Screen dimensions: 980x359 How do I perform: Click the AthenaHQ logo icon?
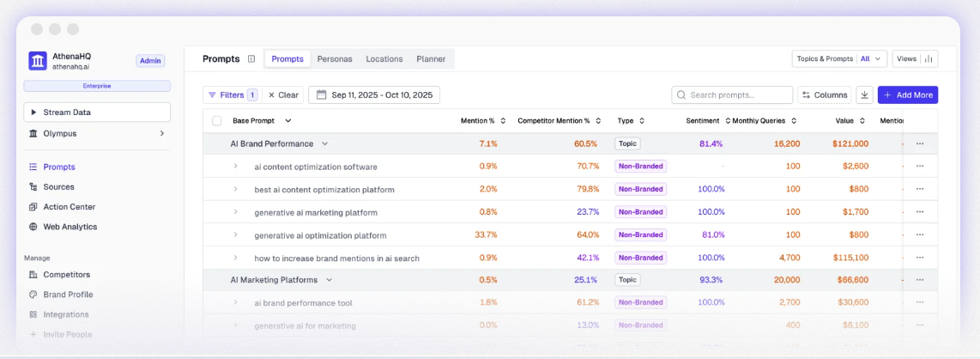pos(38,60)
